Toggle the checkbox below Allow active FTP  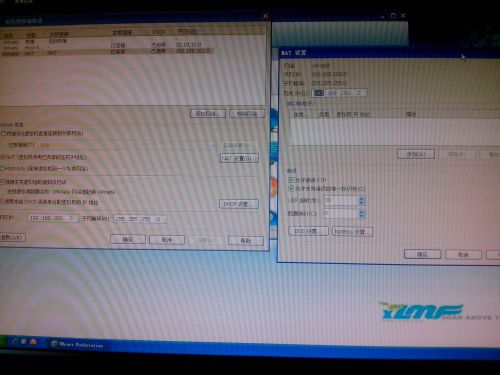coord(291,189)
